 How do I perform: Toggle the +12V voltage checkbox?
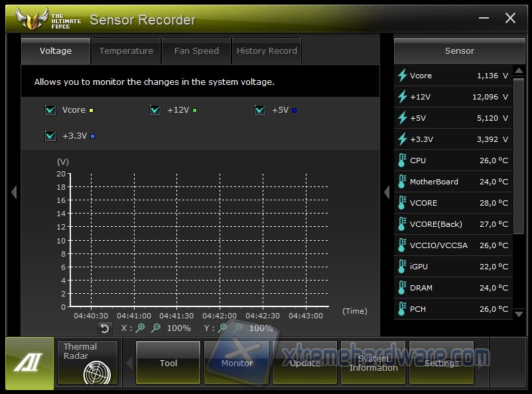155,110
